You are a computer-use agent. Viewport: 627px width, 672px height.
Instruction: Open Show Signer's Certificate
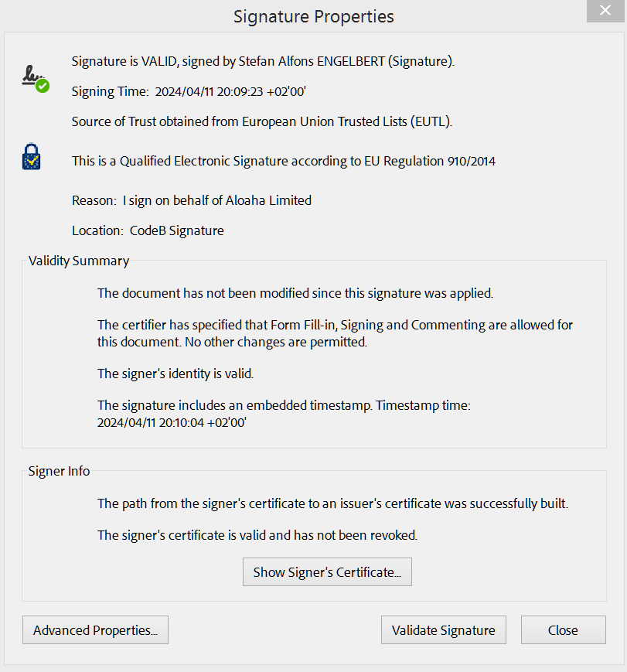click(327, 571)
